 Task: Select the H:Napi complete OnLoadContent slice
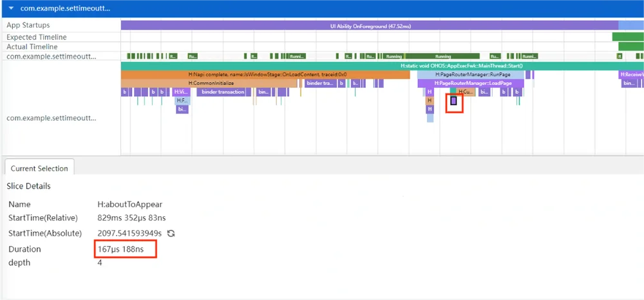tap(265, 75)
